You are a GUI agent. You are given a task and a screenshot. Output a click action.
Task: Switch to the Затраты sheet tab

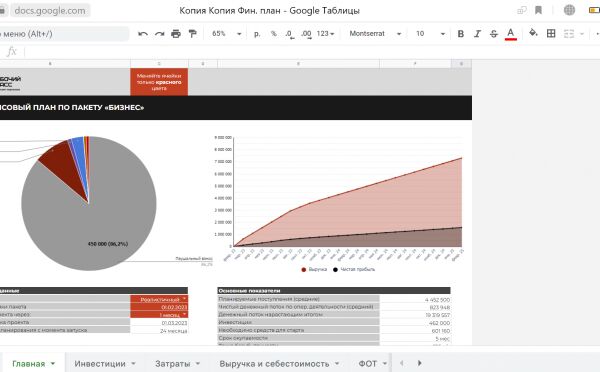click(x=173, y=364)
